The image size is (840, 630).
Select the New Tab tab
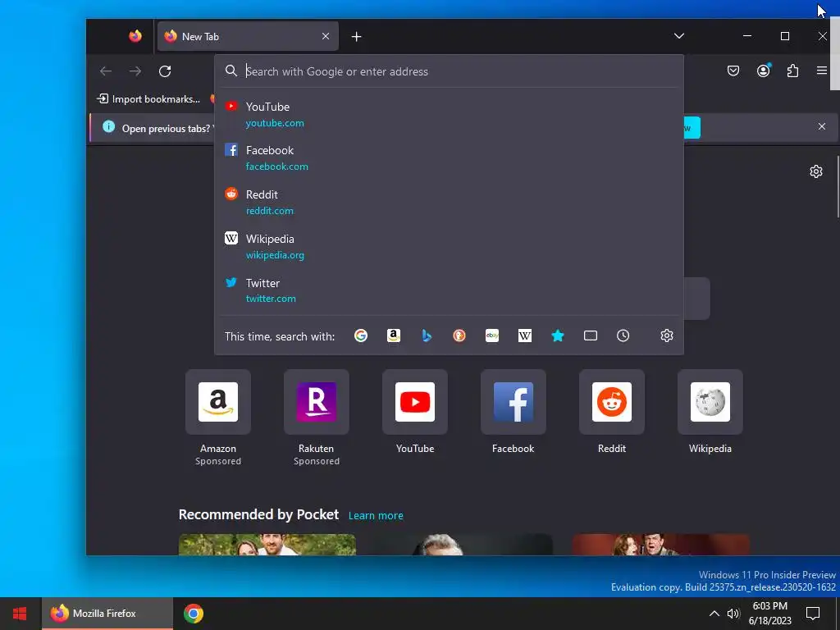(x=248, y=36)
